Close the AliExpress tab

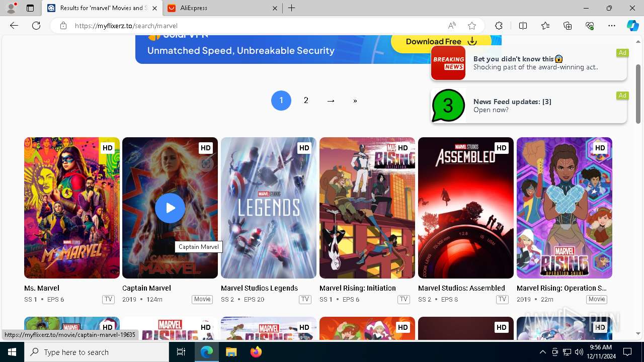[x=275, y=8]
